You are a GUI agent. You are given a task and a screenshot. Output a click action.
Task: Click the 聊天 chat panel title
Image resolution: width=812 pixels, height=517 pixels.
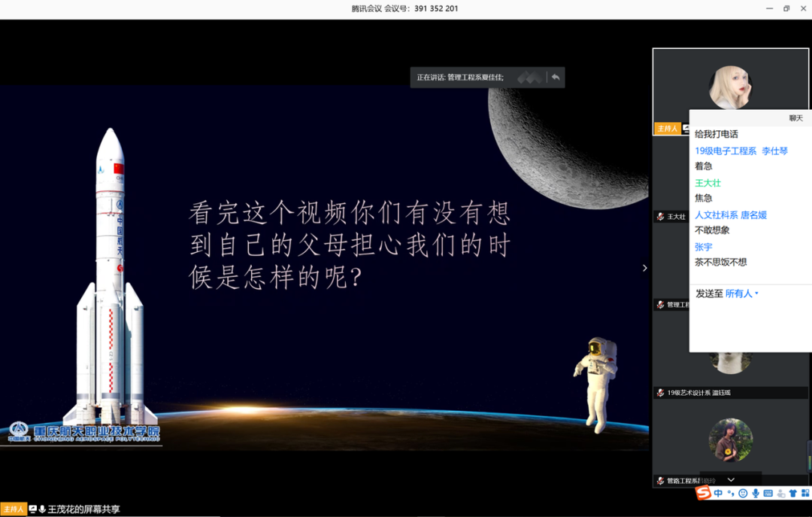[x=796, y=117]
